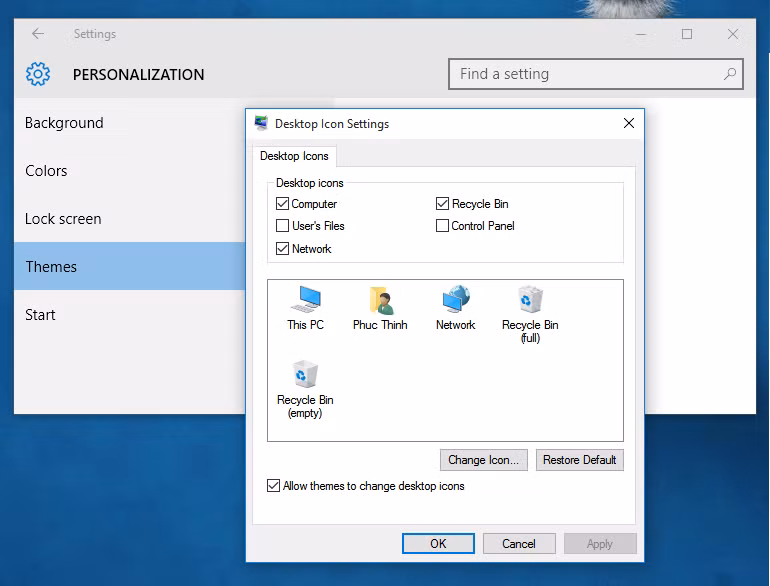
Task: Close the Desktop Icon Settings dialog
Action: point(629,124)
